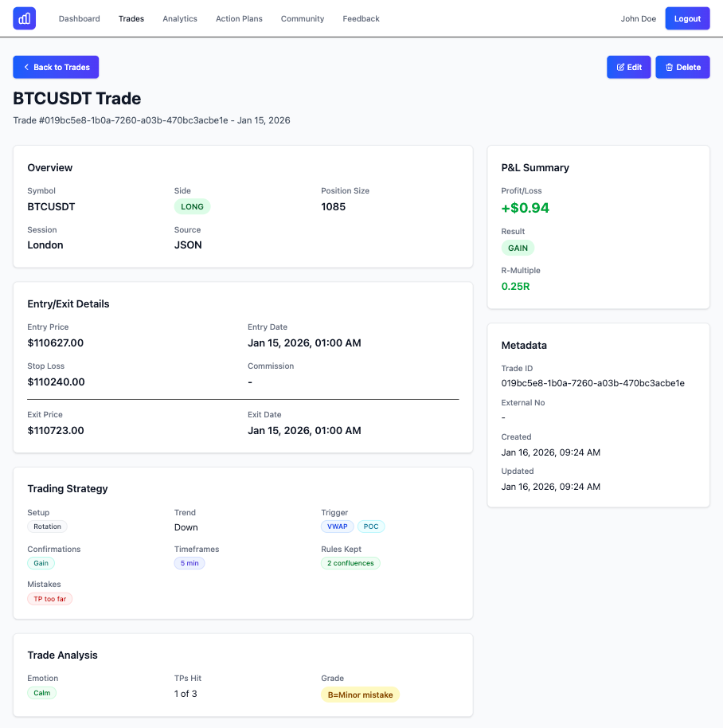Screen dimensions: 723x728
Task: Click the pencil icon in Edit button
Action: pos(620,68)
